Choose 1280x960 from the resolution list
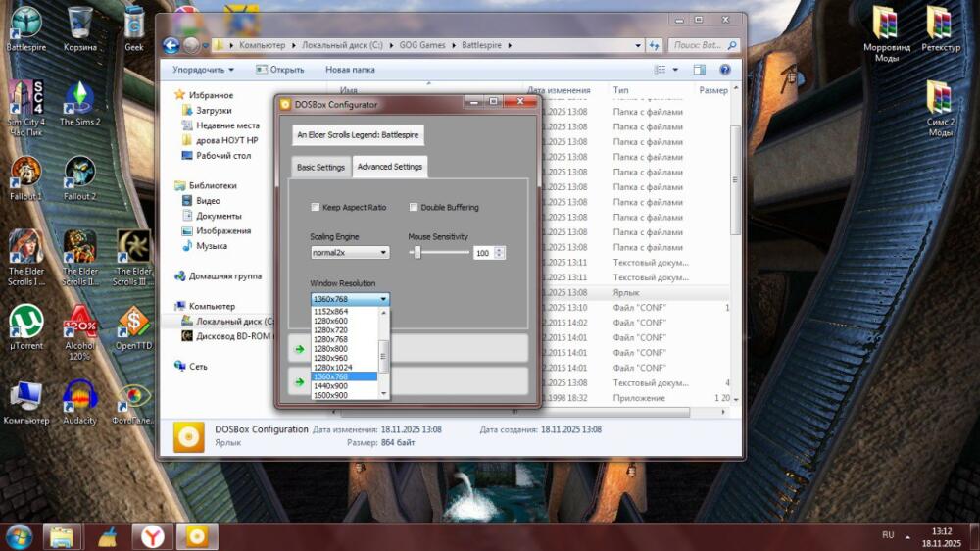 click(x=345, y=359)
